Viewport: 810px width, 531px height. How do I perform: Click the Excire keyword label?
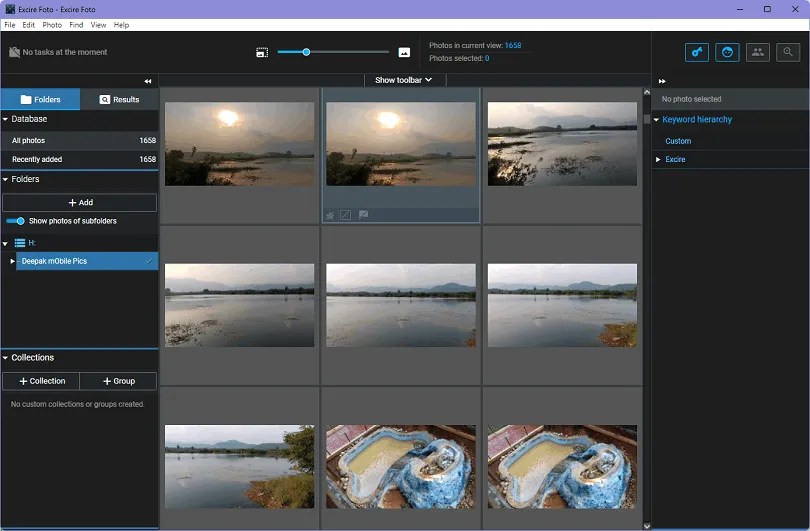pos(675,160)
